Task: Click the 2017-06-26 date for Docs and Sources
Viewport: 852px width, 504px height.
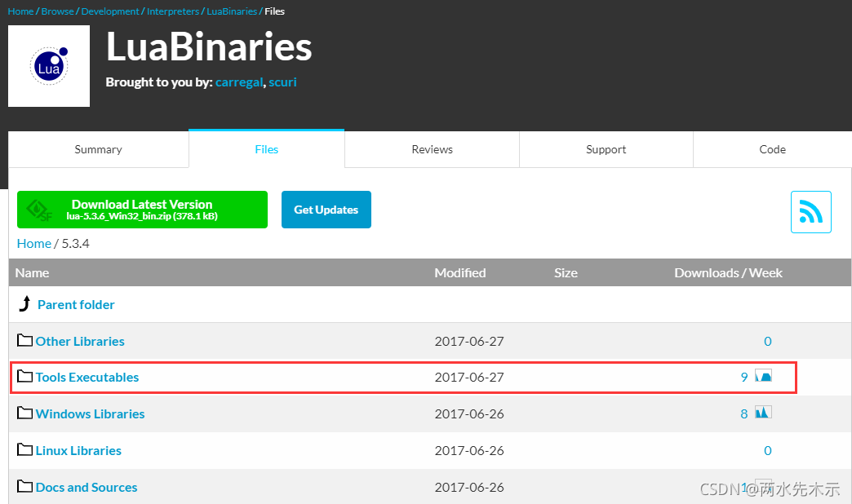Action: pyautogui.click(x=469, y=487)
